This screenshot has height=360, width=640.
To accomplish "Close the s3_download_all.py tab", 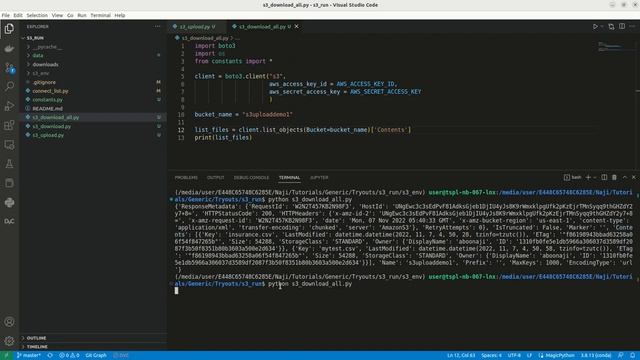I will point(297,27).
